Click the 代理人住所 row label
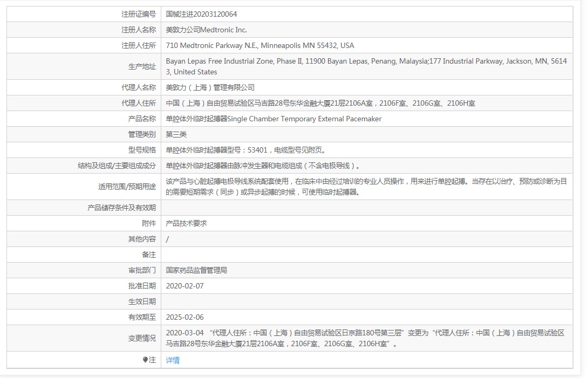This screenshot has height=378, width=588. pos(139,103)
